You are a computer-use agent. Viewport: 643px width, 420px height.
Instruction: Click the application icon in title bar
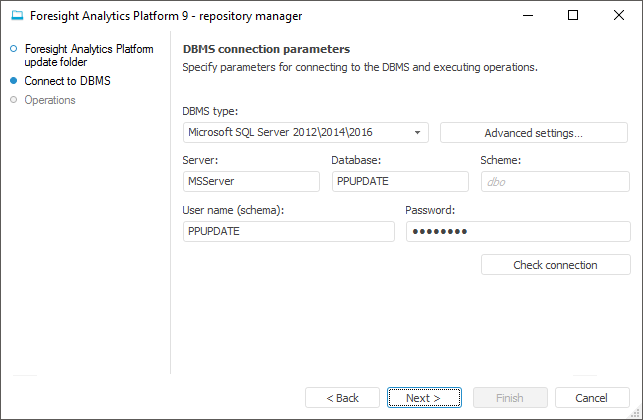pyautogui.click(x=17, y=16)
